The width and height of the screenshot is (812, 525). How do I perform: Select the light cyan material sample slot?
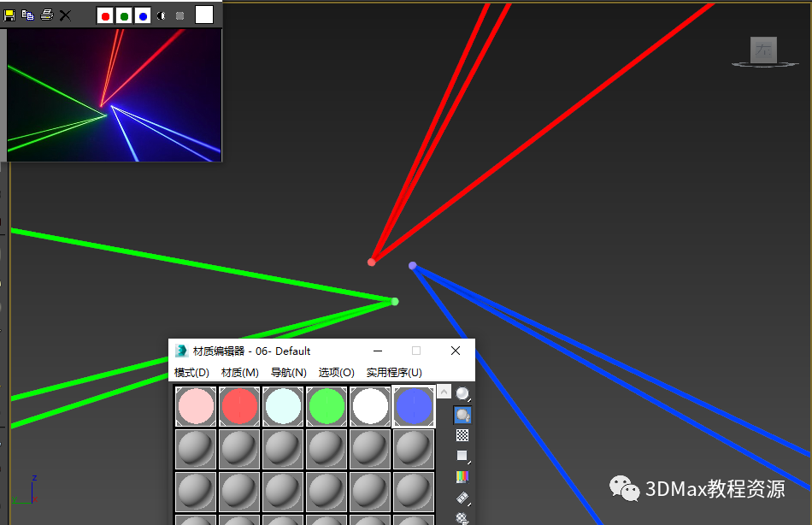point(283,406)
